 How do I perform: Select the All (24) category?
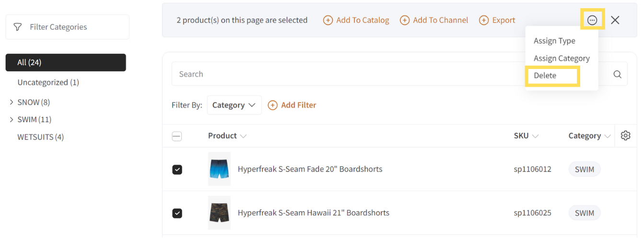tap(66, 62)
